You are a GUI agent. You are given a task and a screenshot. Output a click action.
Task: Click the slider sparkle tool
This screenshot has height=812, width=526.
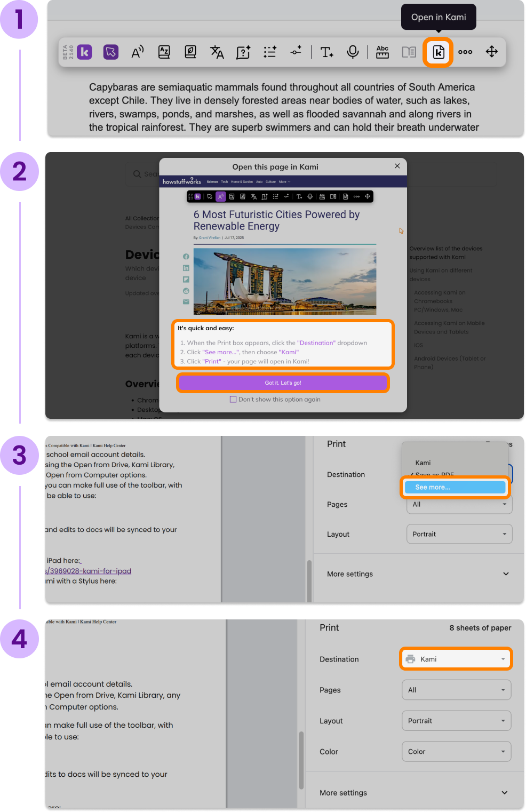tap(296, 52)
